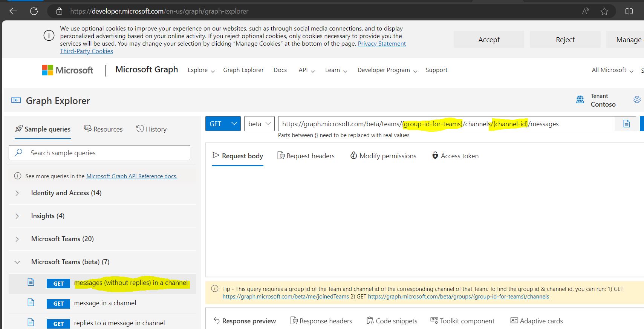Open the beta/me/joinedTeams link in the tip
644x329 pixels.
tap(286, 297)
